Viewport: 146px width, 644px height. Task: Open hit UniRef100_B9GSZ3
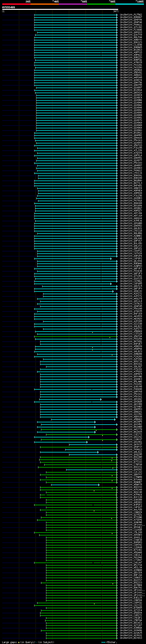[131, 42]
